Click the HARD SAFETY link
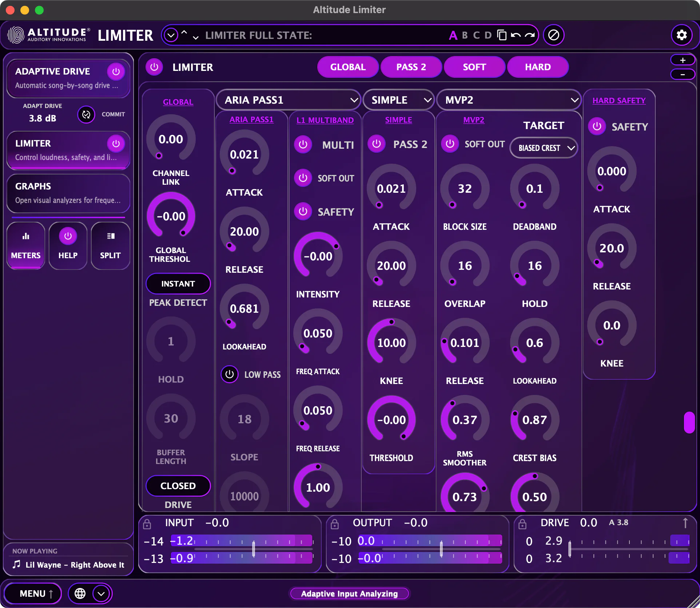Screen dimensions: 700x608 619,100
